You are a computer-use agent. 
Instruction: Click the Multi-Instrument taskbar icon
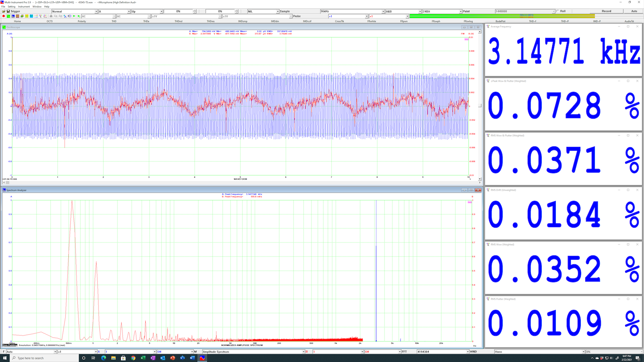[202, 358]
